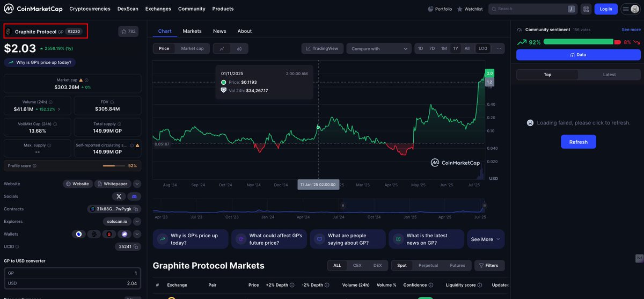The image size is (644, 299).
Task: Switch to the Markets tab
Action: click(192, 31)
